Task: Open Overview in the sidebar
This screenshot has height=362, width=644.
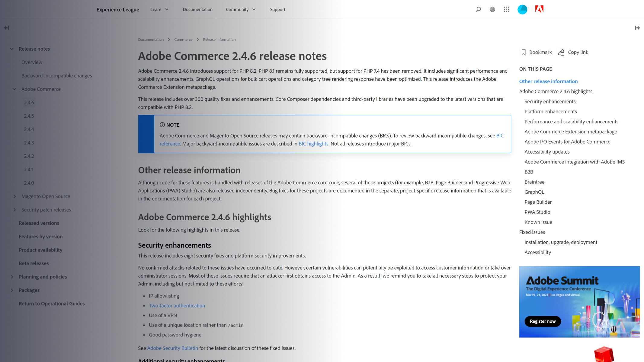Action: [32, 62]
